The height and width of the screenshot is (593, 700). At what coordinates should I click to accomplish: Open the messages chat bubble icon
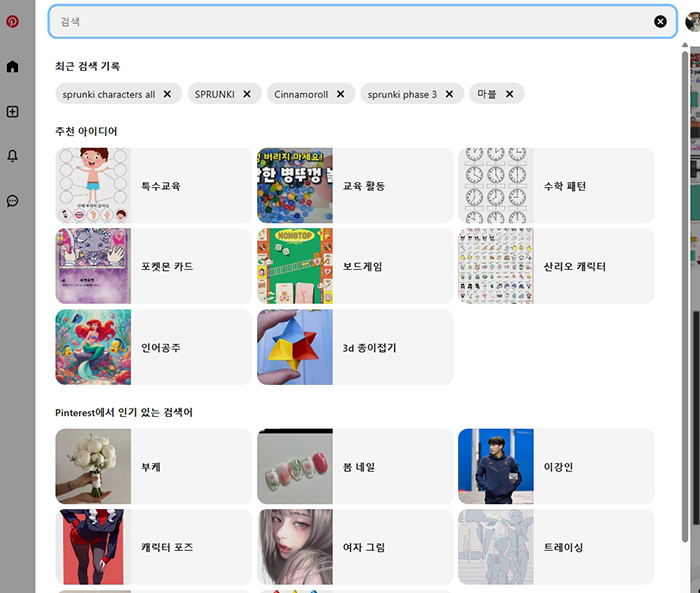click(12, 201)
